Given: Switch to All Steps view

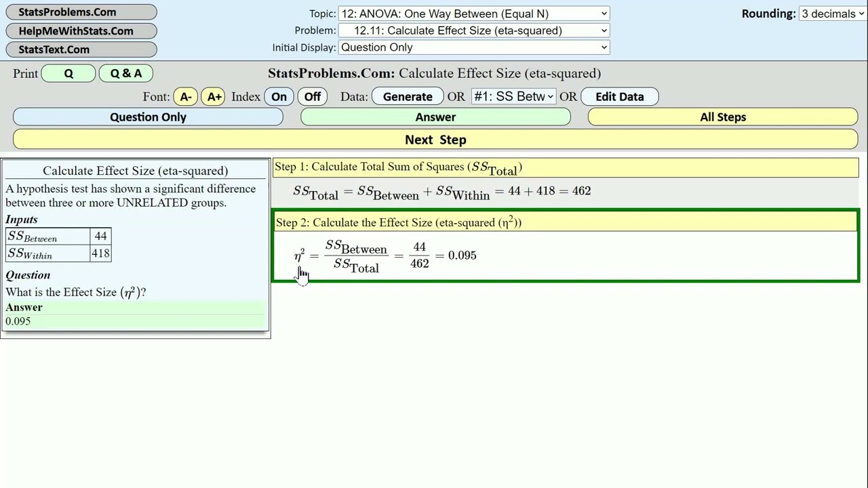Looking at the screenshot, I should tap(723, 117).
